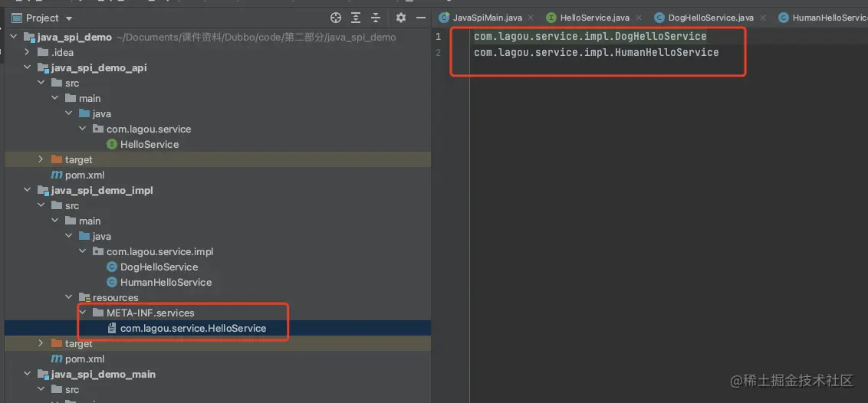Screen dimensions: 868x403
Task: Collapse main folder under java_spi_demo_impl
Action: (54, 221)
